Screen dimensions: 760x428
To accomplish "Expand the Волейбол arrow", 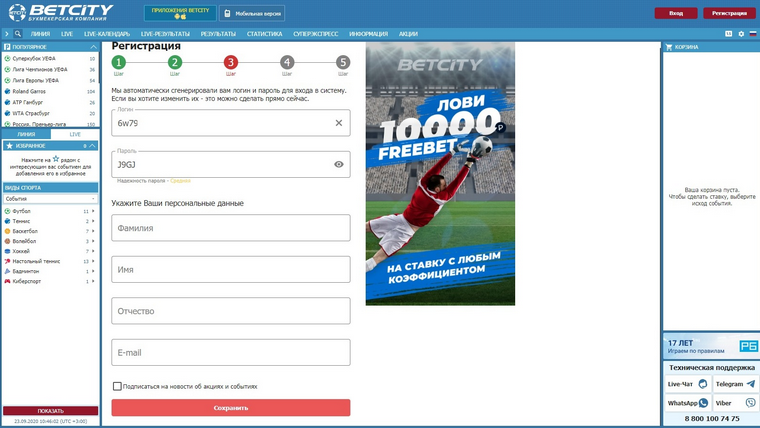I will tap(93, 241).
